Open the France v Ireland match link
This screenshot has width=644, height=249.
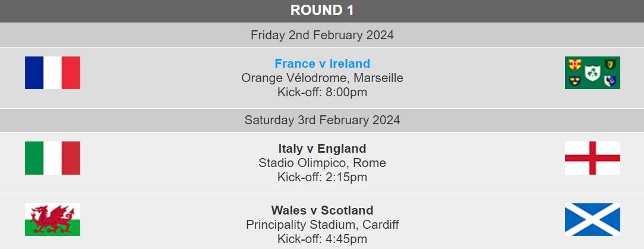322,64
